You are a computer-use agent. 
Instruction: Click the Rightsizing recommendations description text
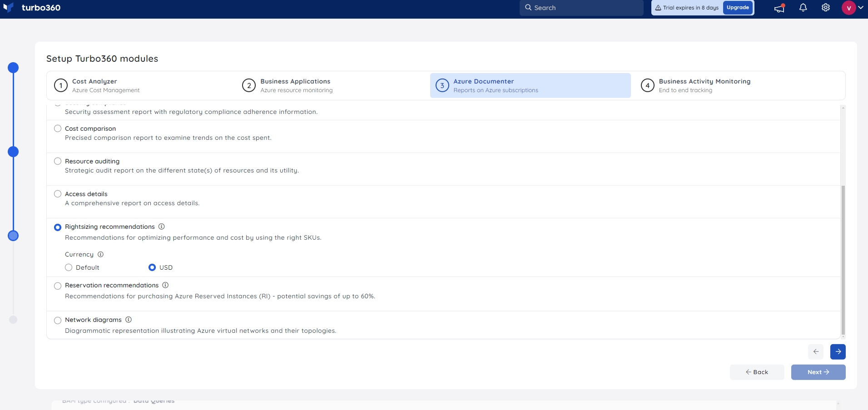[193, 237]
